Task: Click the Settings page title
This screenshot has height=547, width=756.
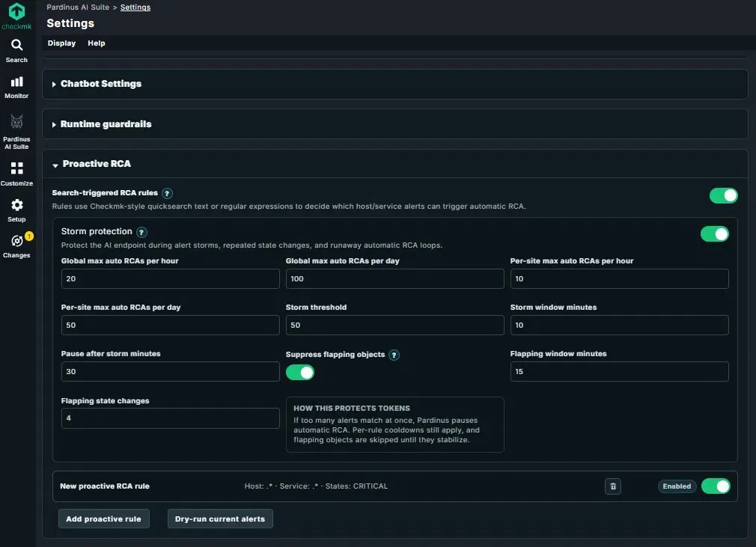Action: pyautogui.click(x=70, y=23)
